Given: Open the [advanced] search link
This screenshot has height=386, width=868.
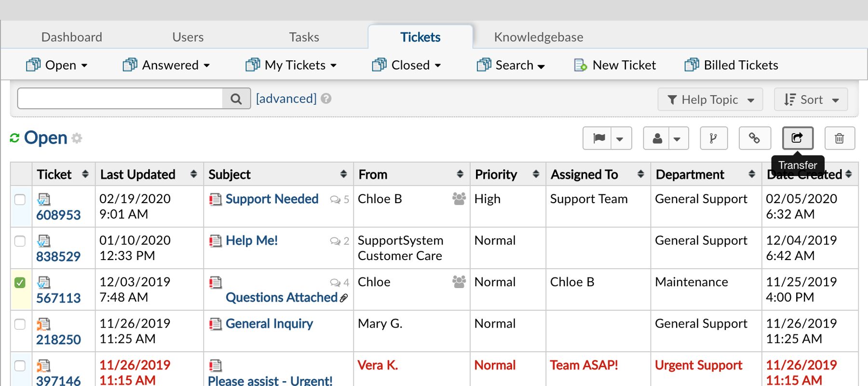Looking at the screenshot, I should click(x=286, y=98).
